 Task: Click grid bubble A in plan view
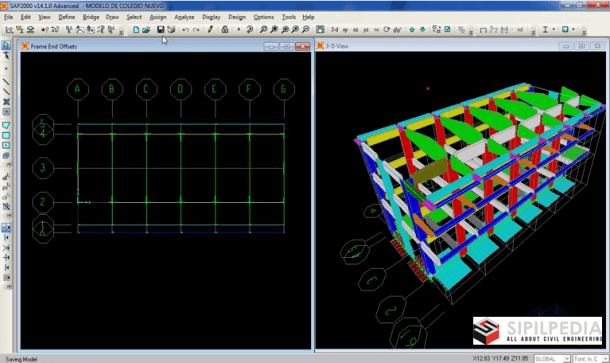[x=77, y=89]
